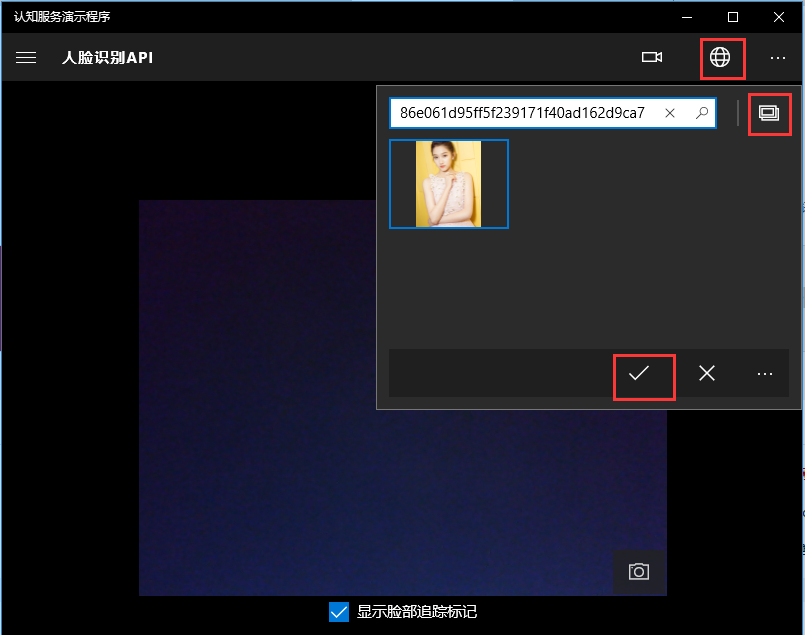This screenshot has height=635, width=805.
Task: Open the hamburger navigation menu
Action: [26, 58]
